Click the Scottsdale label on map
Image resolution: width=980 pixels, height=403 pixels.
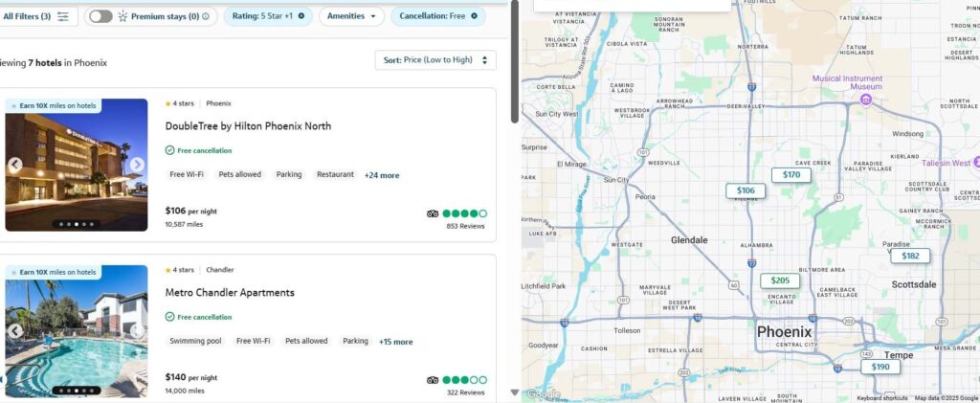pos(914,284)
